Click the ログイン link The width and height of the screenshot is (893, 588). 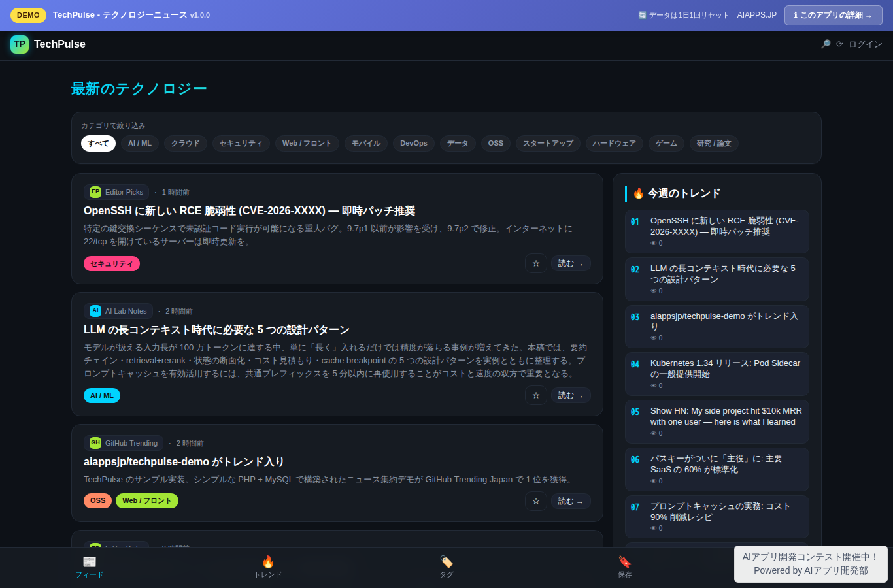[x=866, y=44]
